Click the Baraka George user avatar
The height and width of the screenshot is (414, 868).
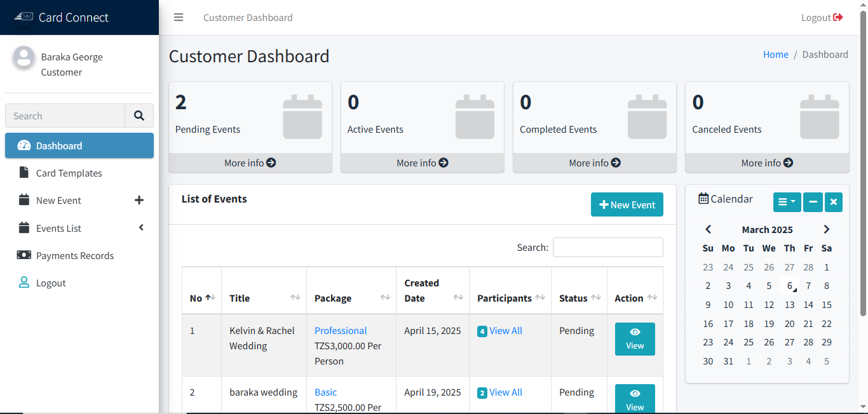click(x=24, y=58)
